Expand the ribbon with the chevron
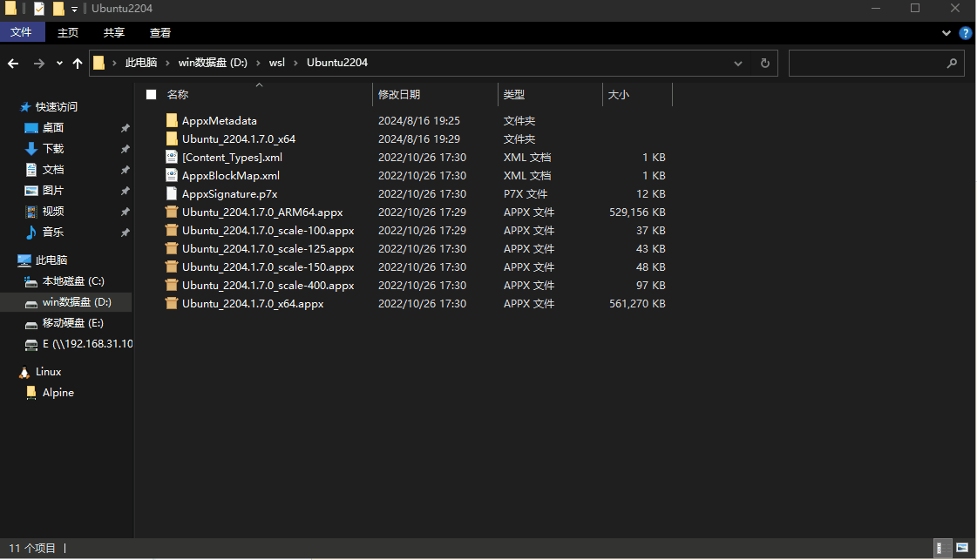 point(946,33)
